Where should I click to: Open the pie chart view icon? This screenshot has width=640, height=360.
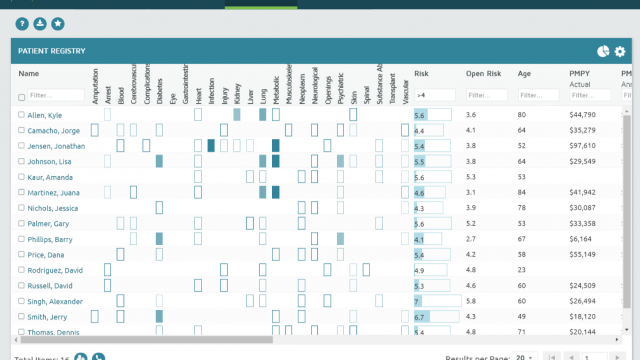click(603, 51)
